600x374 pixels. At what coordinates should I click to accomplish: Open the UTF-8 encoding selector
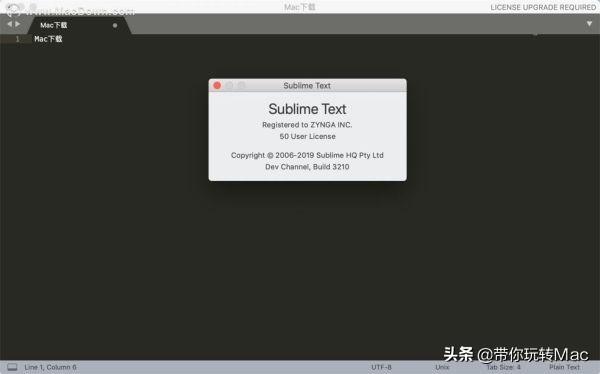click(381, 367)
